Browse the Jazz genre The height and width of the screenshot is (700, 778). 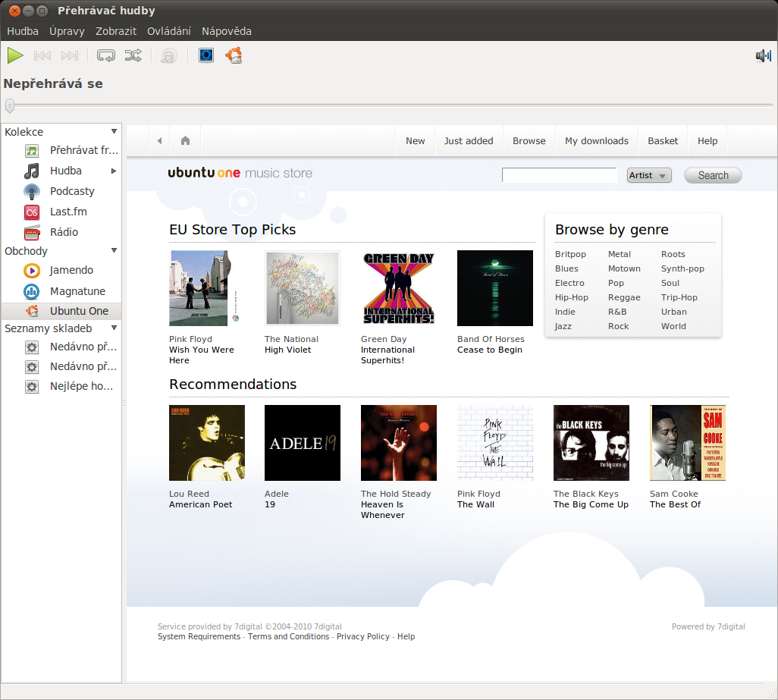(563, 326)
